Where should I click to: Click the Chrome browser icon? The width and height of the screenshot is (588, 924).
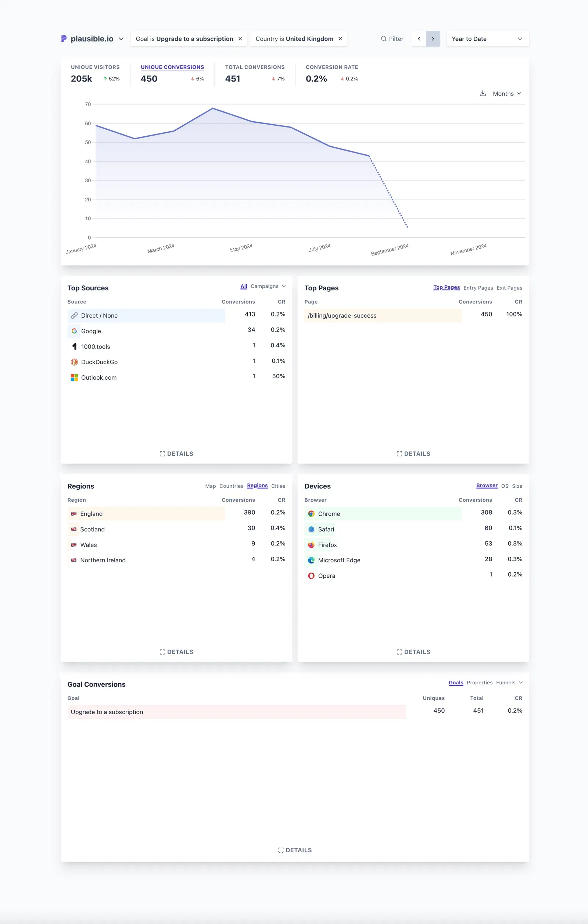click(311, 513)
